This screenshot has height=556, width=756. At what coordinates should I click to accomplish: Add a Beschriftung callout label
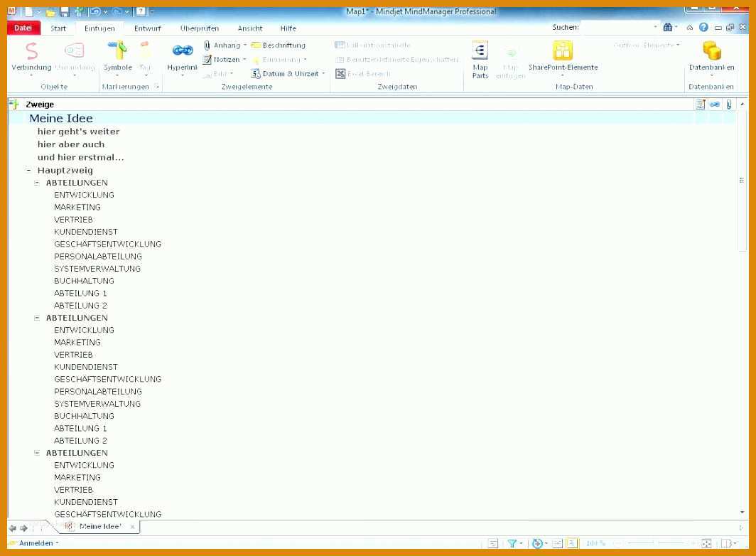[x=279, y=46]
